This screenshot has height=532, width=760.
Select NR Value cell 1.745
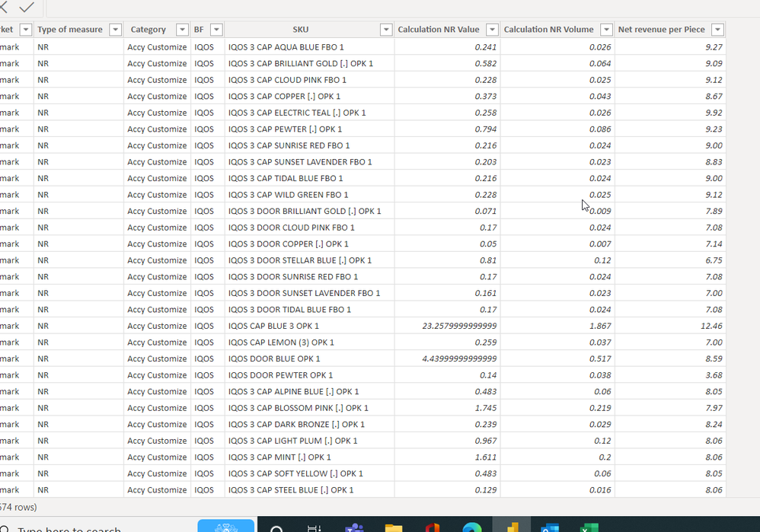pos(447,408)
